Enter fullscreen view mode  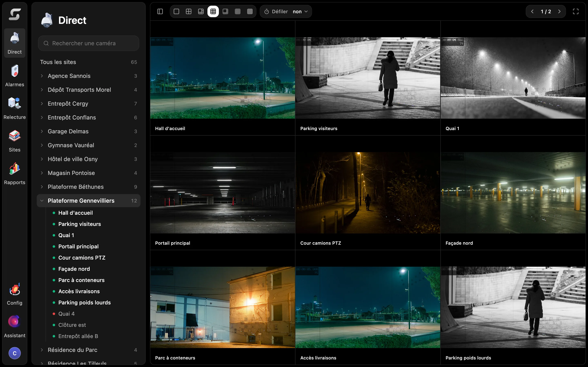pyautogui.click(x=576, y=11)
